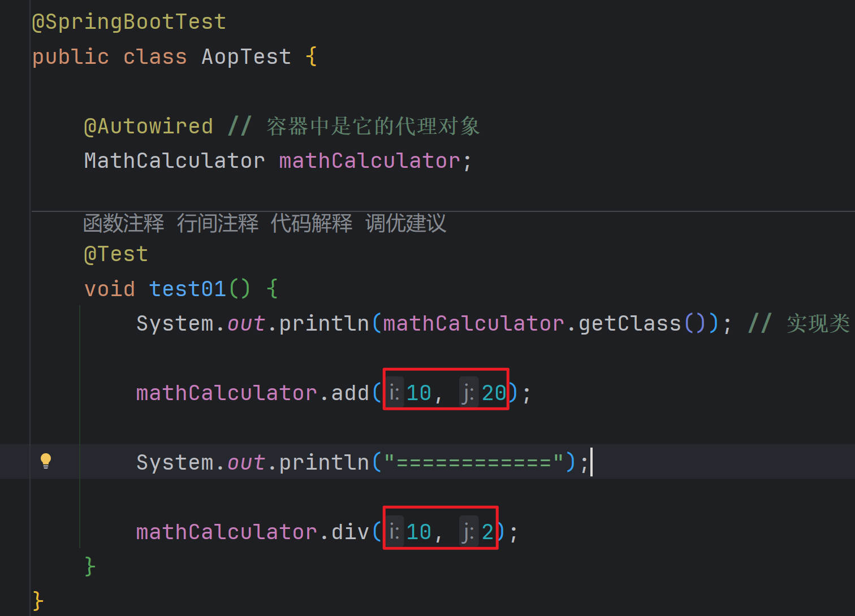Click the value 20 in add call
Screen dimensions: 855x616
pos(494,393)
